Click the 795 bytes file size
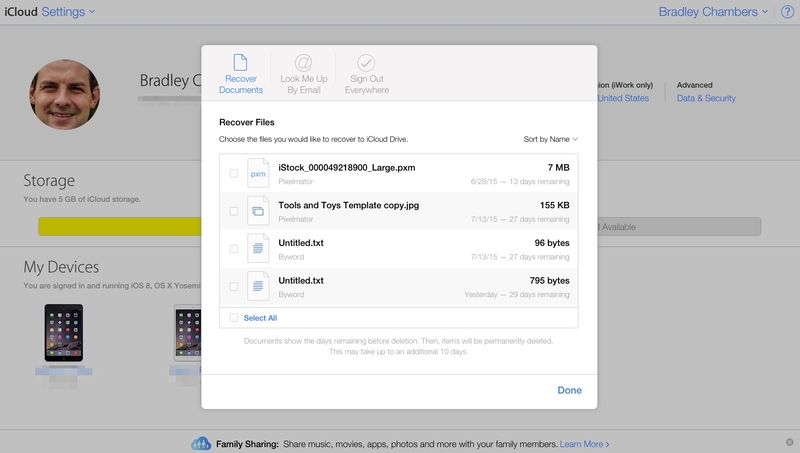This screenshot has height=453, width=800. [x=549, y=281]
